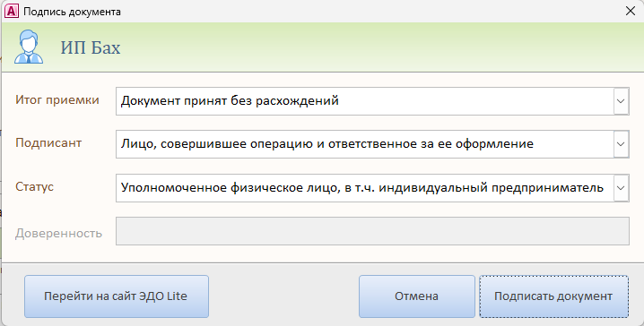Click the Подписант label

click(48, 143)
